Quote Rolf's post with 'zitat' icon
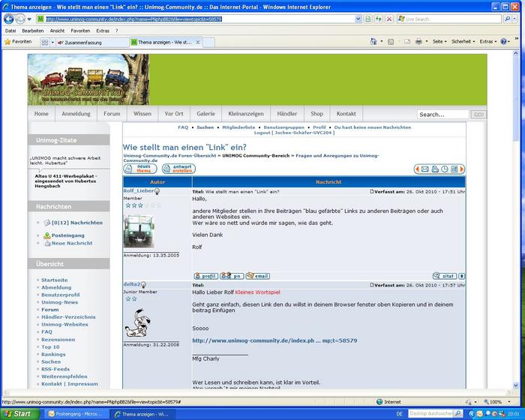The width and height of the screenshot is (525, 420). click(x=444, y=276)
